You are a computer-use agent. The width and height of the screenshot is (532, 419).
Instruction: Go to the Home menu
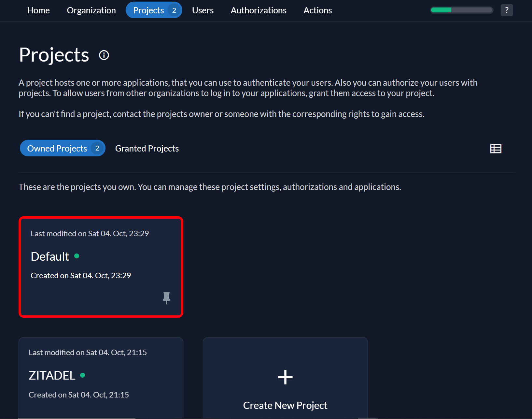pos(38,10)
